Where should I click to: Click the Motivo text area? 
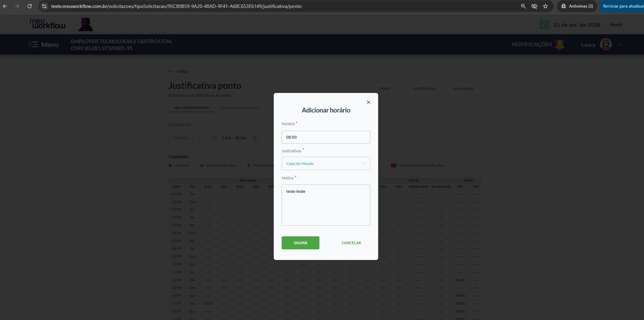[x=326, y=205]
